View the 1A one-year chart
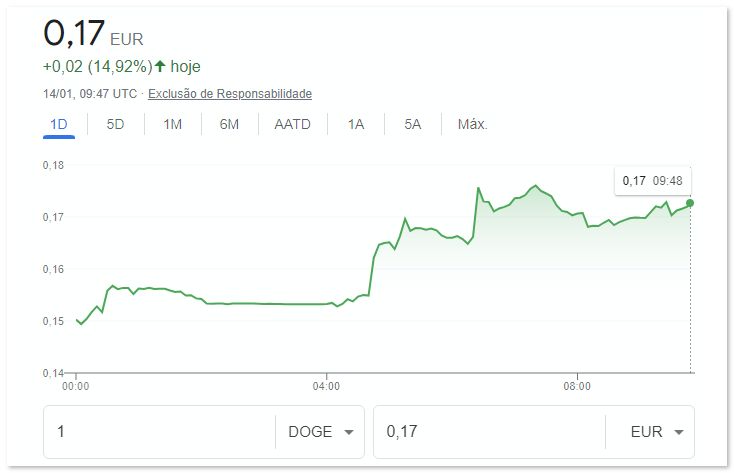The image size is (734, 473). 356,125
